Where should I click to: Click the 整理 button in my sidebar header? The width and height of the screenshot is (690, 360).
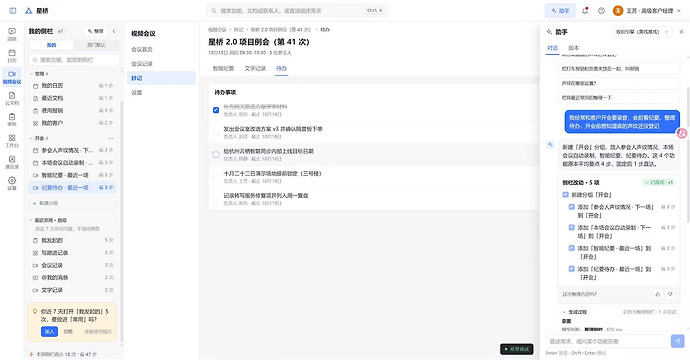tap(95, 31)
